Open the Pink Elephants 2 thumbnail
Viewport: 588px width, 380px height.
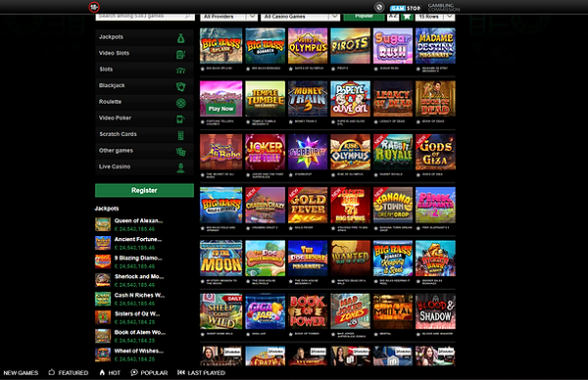(435, 205)
